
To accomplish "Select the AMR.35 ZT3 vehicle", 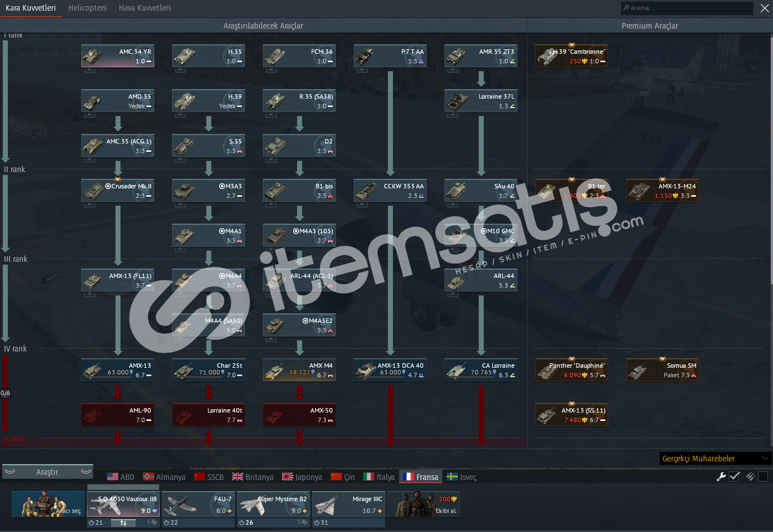I will click(481, 56).
